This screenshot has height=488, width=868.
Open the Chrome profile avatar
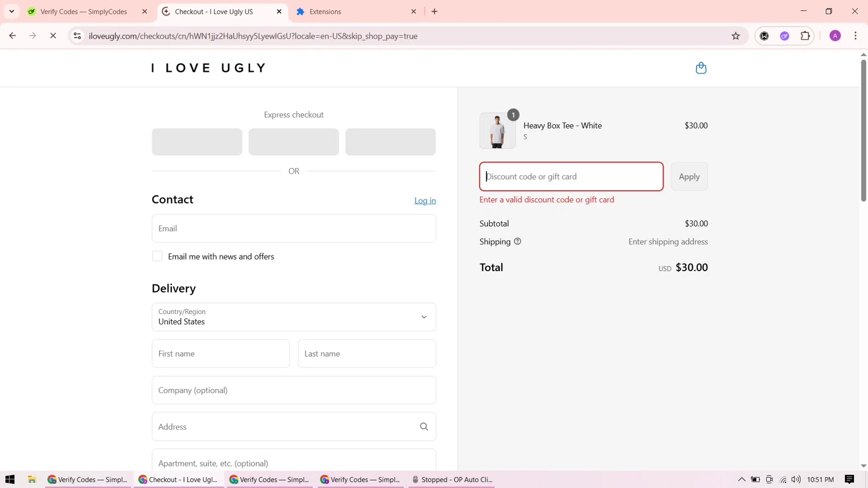tap(835, 36)
